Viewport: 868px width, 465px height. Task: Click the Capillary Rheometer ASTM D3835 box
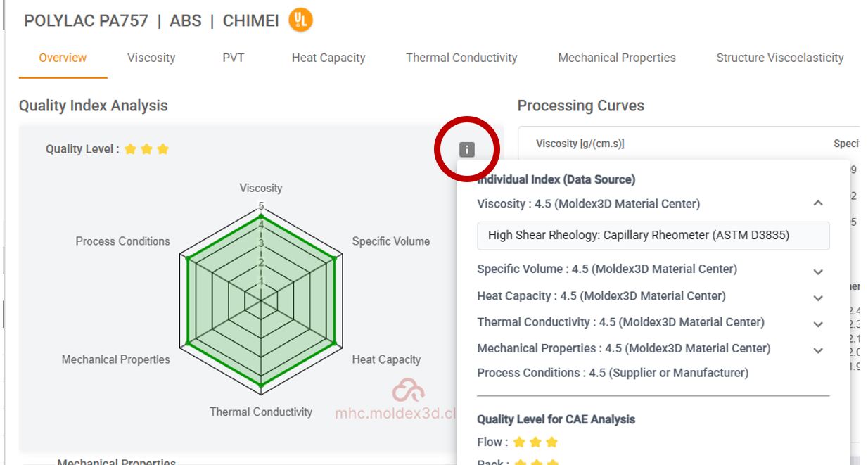[653, 236]
